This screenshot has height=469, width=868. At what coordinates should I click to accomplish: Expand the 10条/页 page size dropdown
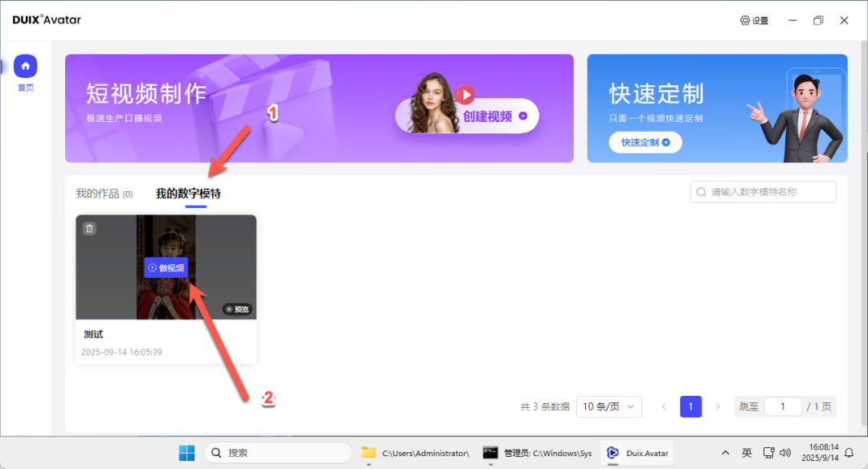[609, 406]
